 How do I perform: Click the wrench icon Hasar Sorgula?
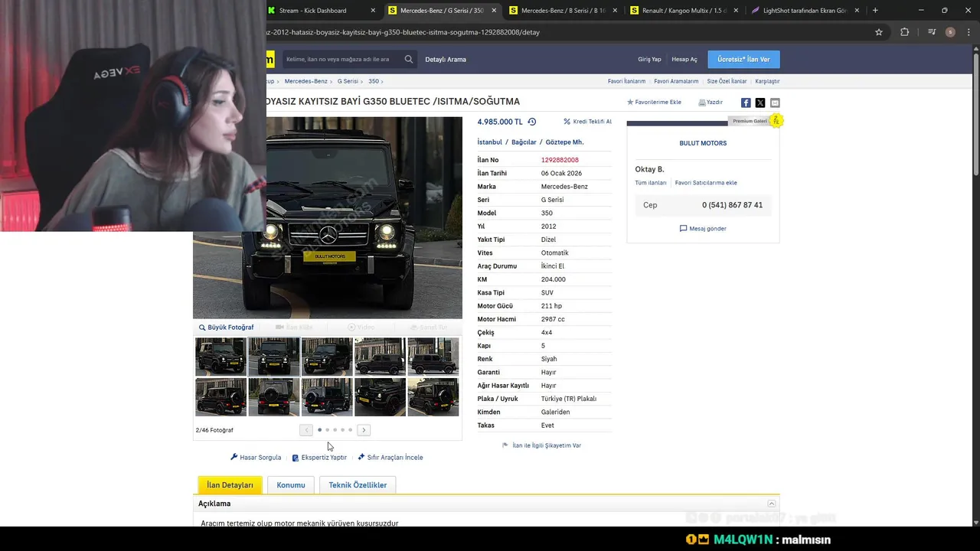(x=234, y=457)
